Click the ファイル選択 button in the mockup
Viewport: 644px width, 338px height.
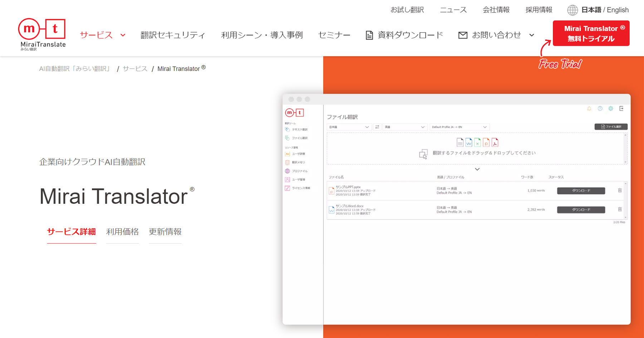pos(611,127)
